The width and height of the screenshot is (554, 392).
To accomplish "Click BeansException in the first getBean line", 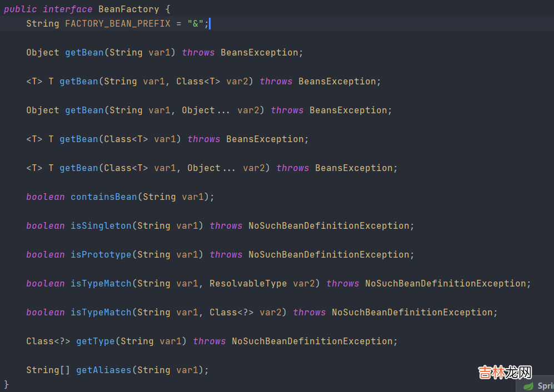I will click(x=259, y=52).
